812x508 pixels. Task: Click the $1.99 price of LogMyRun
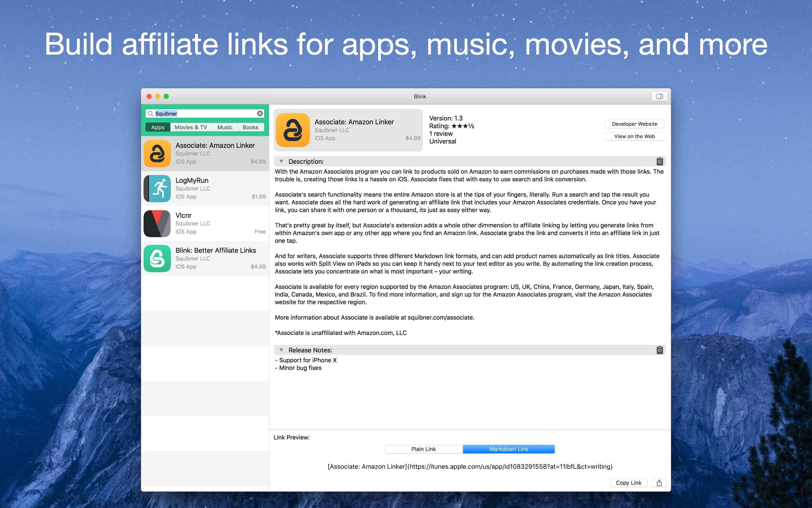[259, 197]
